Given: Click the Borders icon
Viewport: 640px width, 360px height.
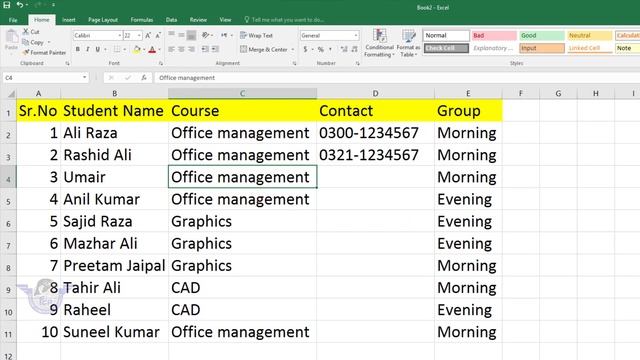Looking at the screenshot, I should tap(117, 49).
